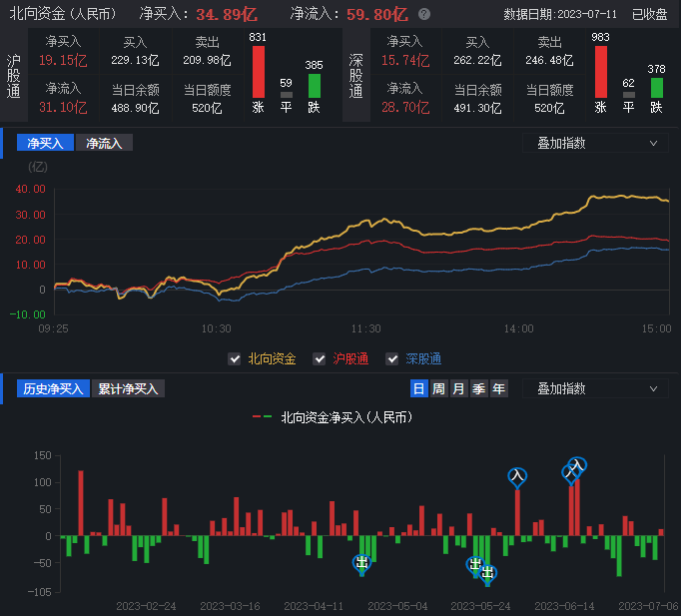Open the 叠加指数 dropdown above the intraday chart
This screenshot has width=681, height=616.
pos(595,143)
